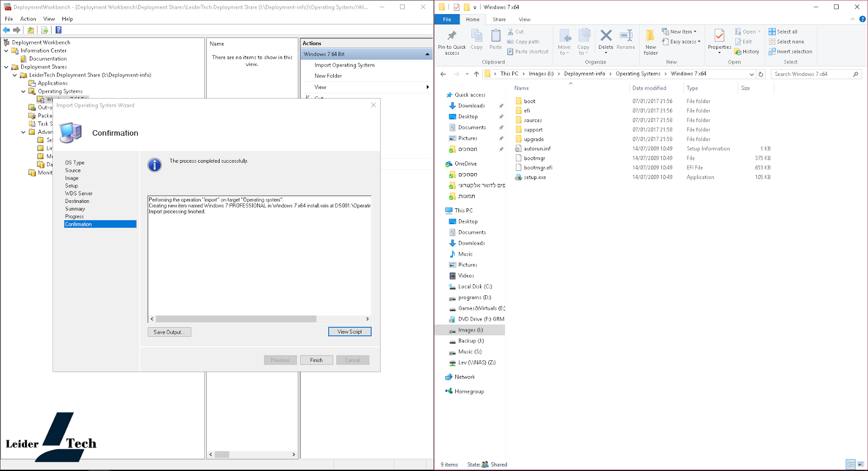
Task: Click Paste shortcut in Explorer ribbon
Action: coord(528,52)
